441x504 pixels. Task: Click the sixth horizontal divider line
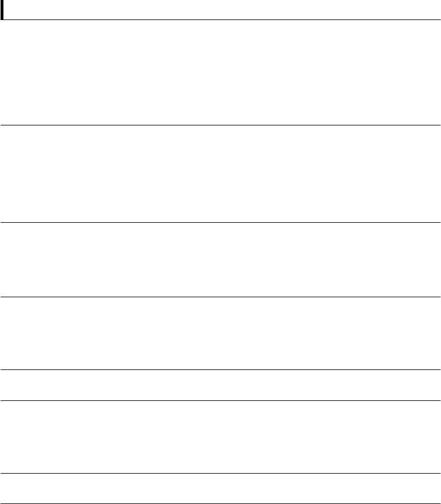pyautogui.click(x=220, y=400)
